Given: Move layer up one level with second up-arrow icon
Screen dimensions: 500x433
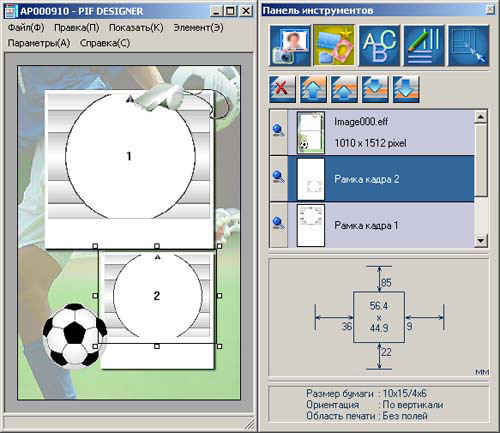Looking at the screenshot, I should click(344, 89).
